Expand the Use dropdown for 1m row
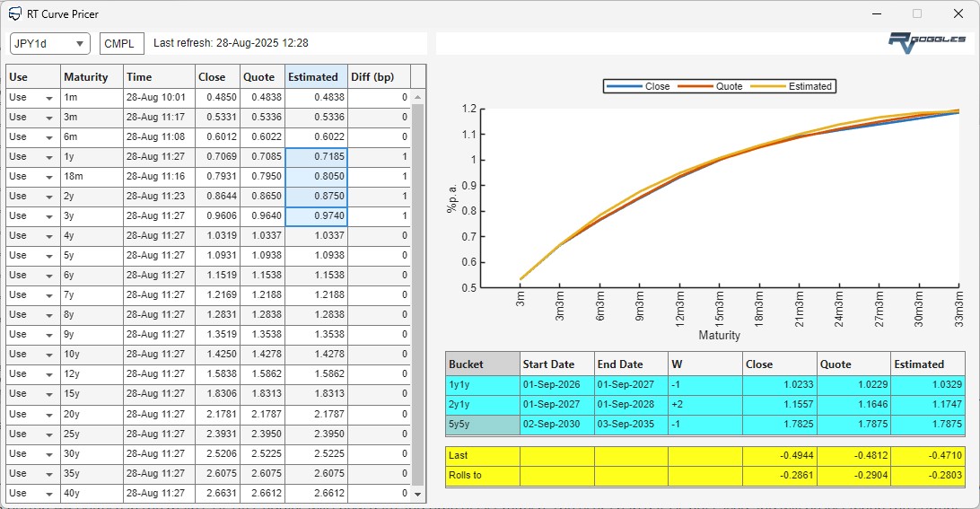980x509 pixels. (x=48, y=98)
